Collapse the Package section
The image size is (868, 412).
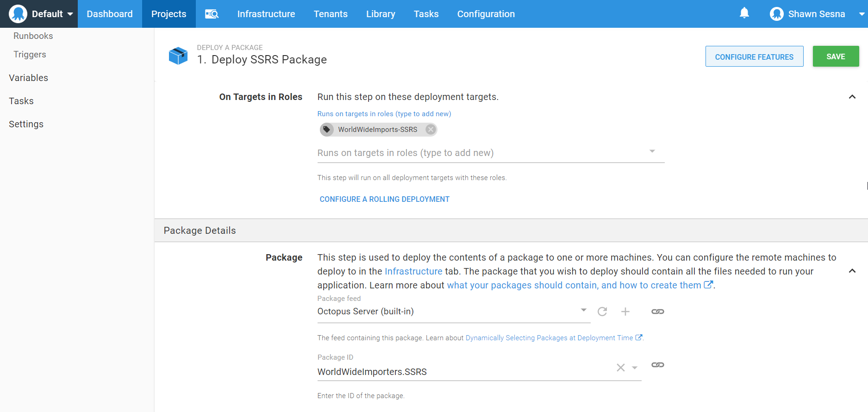click(x=852, y=271)
